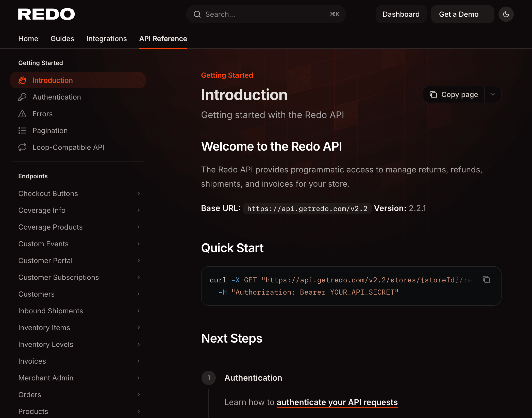
Task: Expand the Orders chevron
Action: (139, 395)
